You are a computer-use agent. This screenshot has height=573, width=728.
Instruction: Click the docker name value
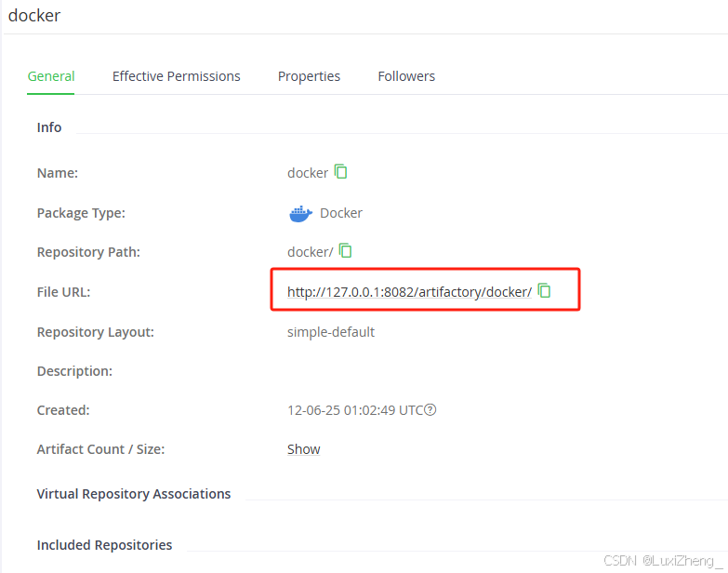(308, 173)
